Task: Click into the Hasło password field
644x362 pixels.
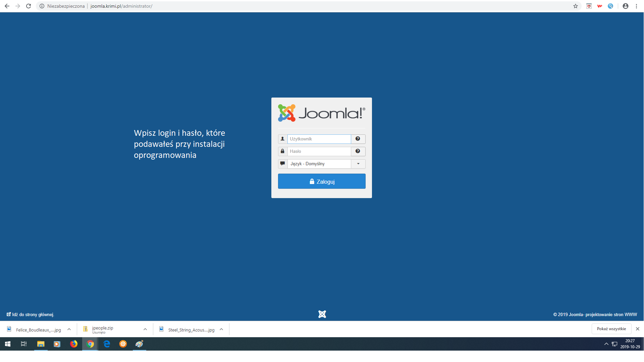Action: point(319,151)
